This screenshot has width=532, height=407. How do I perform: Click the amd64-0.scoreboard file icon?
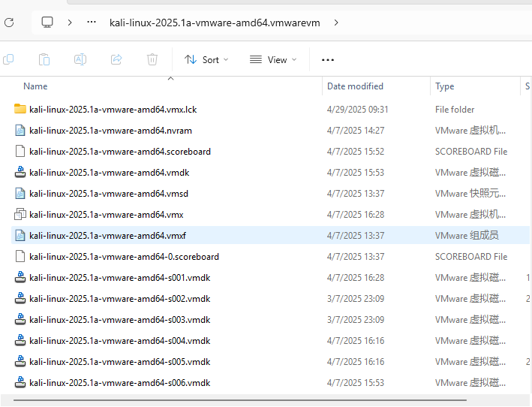[x=20, y=256]
